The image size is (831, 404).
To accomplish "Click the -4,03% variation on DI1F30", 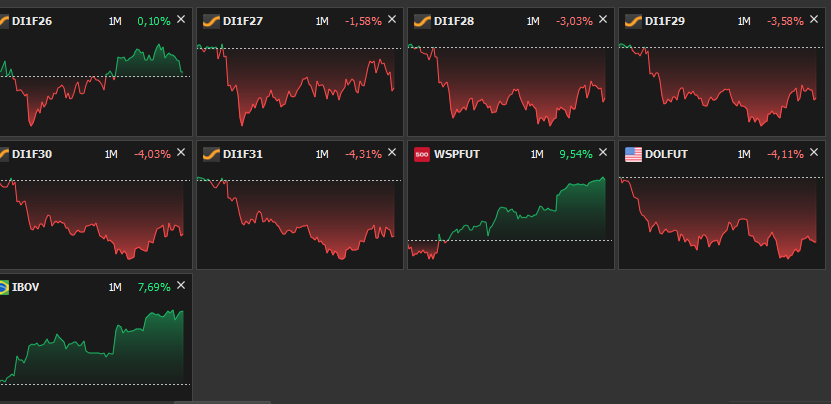I will click(x=152, y=154).
